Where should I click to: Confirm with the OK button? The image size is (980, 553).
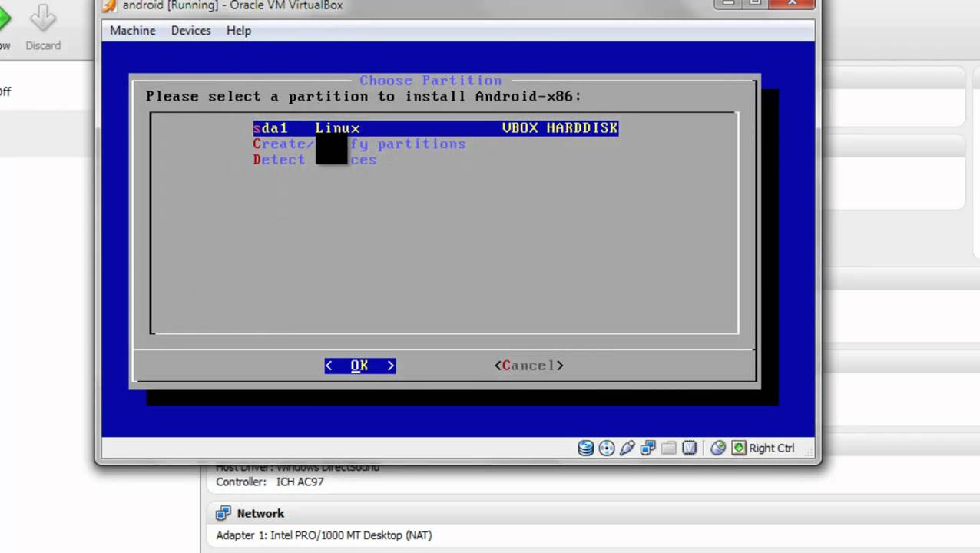coord(359,366)
